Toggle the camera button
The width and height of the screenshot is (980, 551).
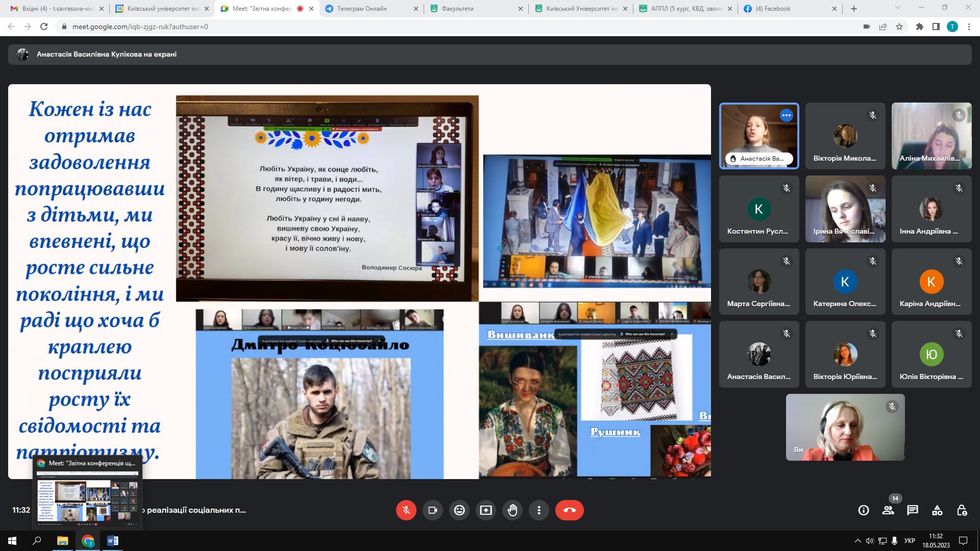coord(433,510)
